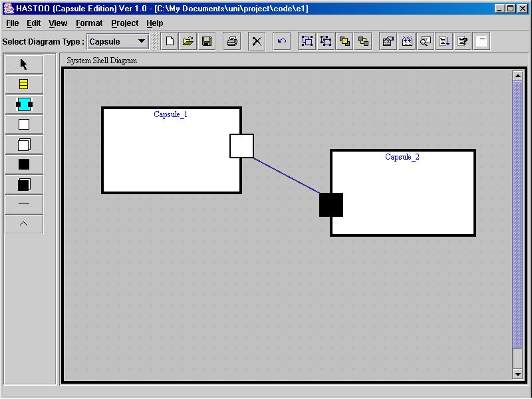Select the black port on Capsule_2
This screenshot has height=399, width=532.
331,205
